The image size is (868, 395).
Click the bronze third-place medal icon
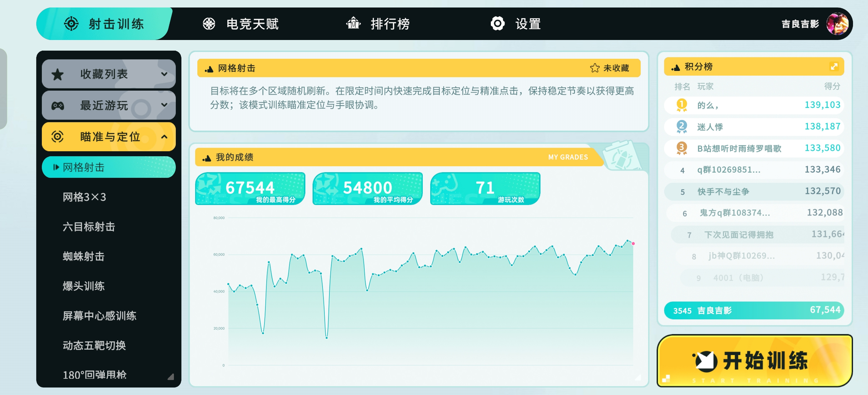(681, 148)
